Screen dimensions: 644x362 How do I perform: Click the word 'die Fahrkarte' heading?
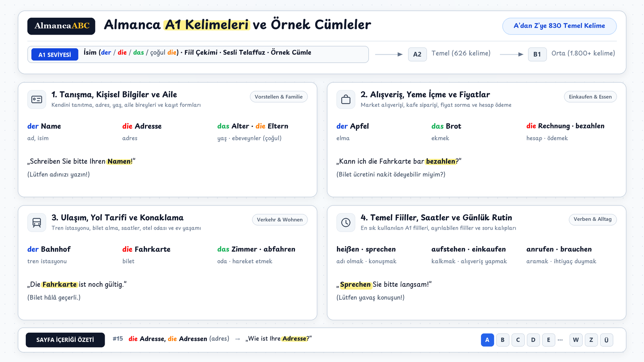click(x=147, y=249)
